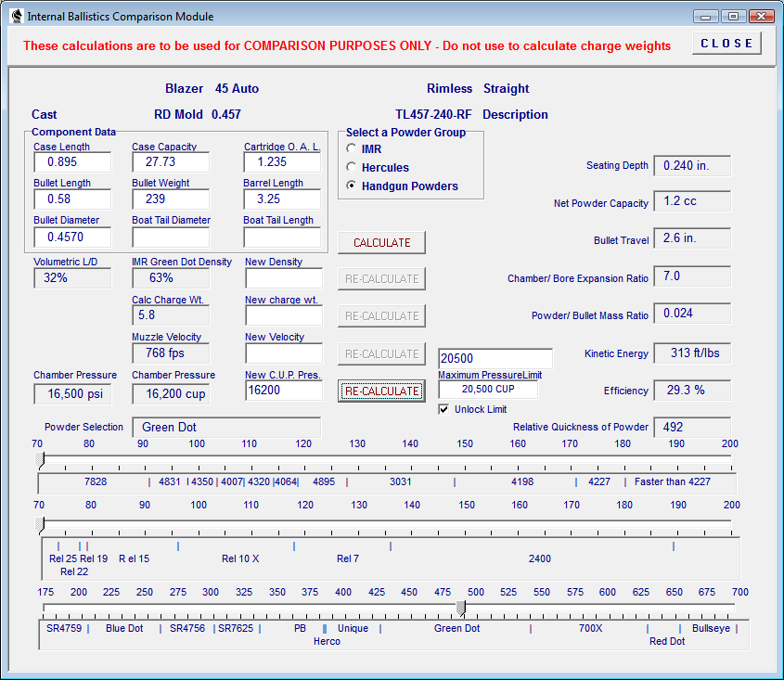Click the Blue Dot powder label
This screenshot has width=784, height=680.
click(124, 628)
